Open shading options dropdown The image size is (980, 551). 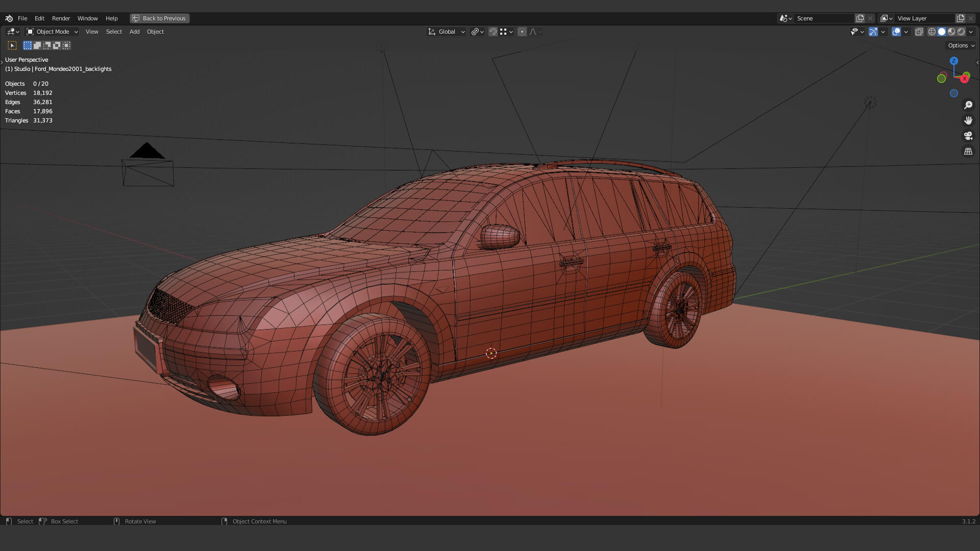click(x=971, y=32)
